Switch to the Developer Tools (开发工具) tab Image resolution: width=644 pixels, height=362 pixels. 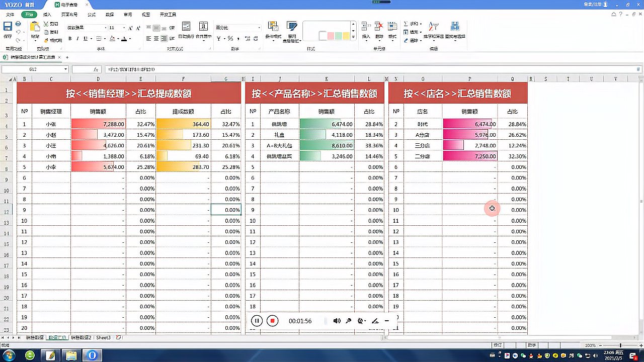click(168, 15)
